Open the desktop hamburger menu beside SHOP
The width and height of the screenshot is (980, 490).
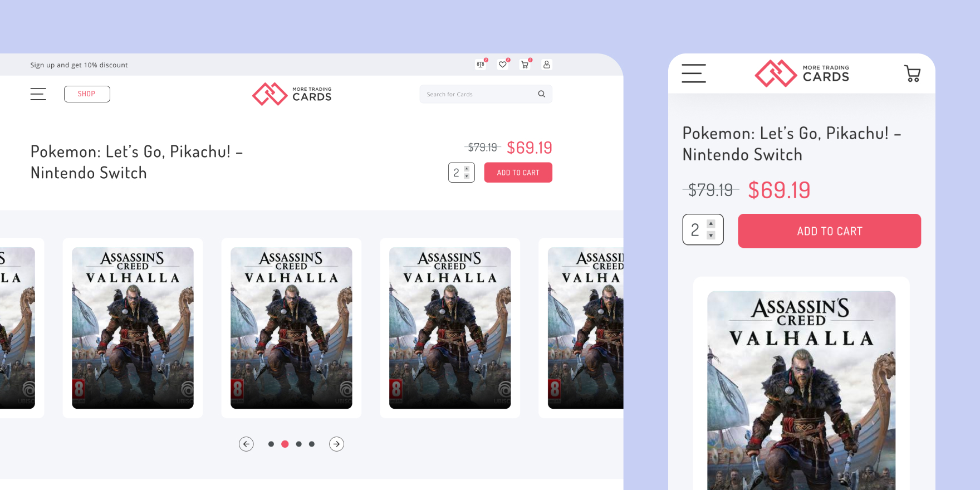tap(38, 94)
